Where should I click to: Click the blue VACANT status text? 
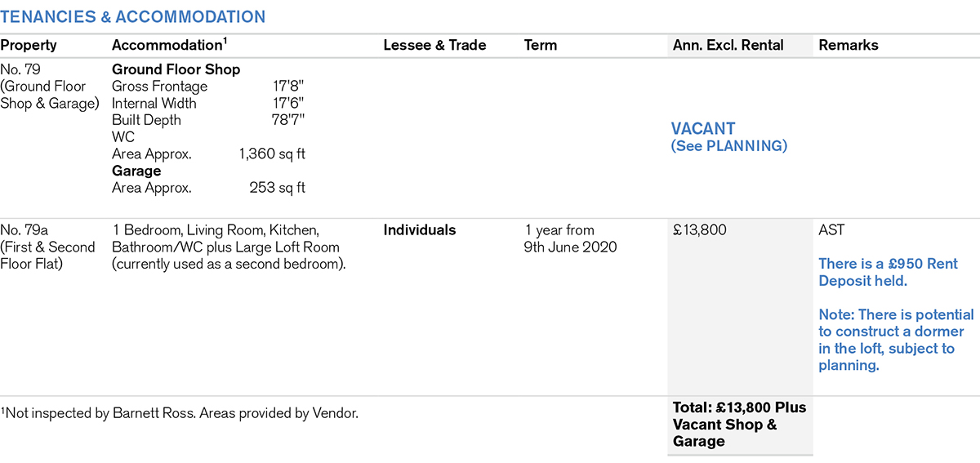(x=703, y=129)
